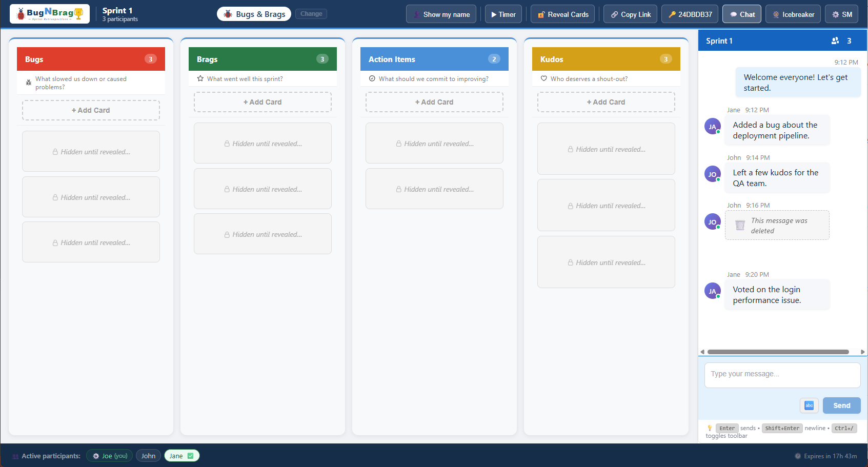Screen dimensions: 868x467
Task: Click the check-circle icon beside 'What should we commit'
Action: click(372, 78)
